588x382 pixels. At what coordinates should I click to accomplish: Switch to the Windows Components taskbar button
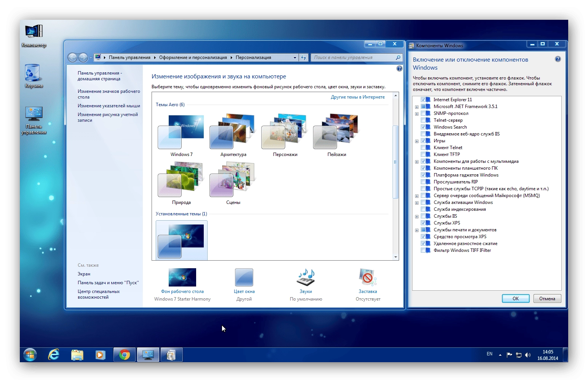171,355
